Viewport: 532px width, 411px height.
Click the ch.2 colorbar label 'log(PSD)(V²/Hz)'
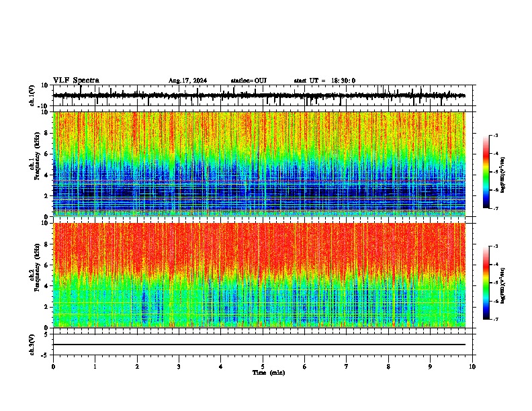point(503,285)
